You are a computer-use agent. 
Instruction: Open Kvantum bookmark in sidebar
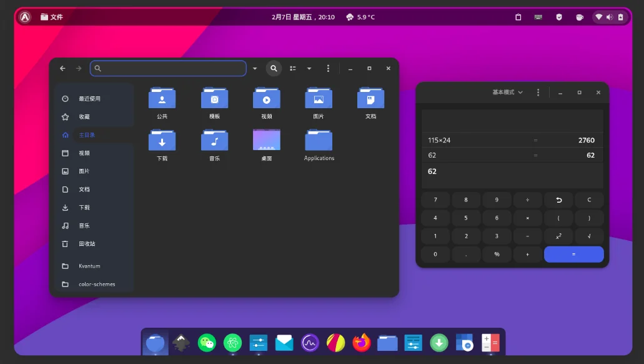tap(94, 266)
